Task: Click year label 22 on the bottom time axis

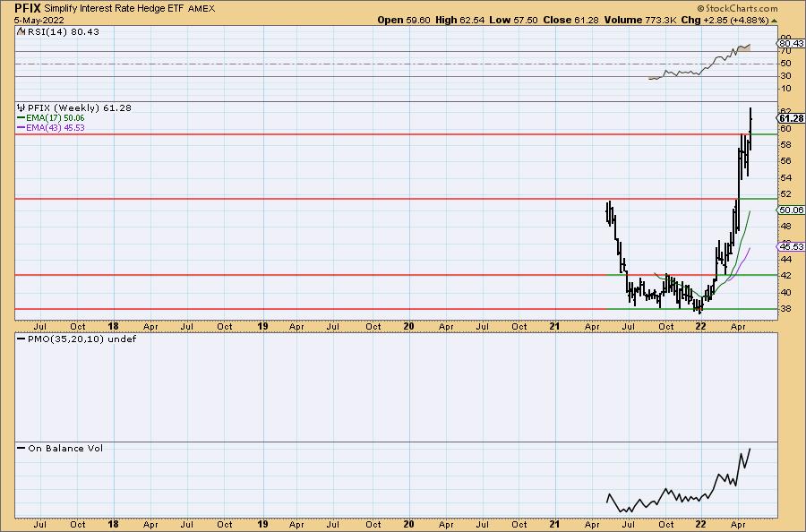Action: click(700, 524)
